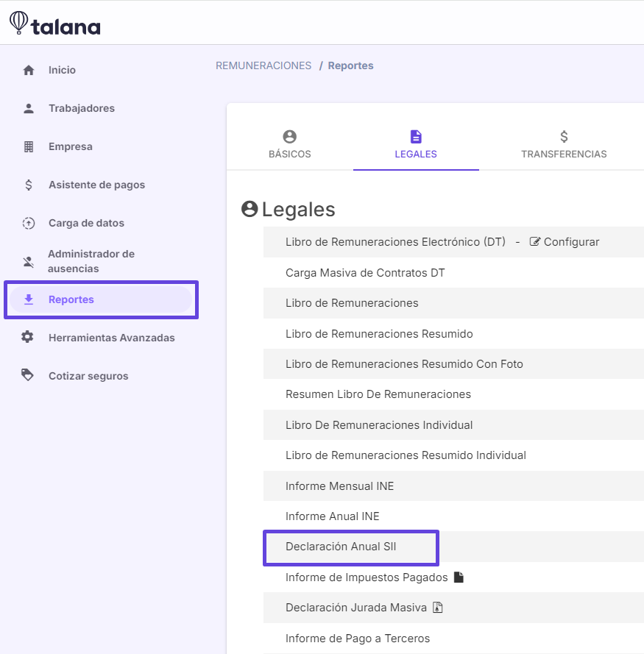
Task: Click the Asistente de pagos dollar icon
Action: [x=29, y=185]
